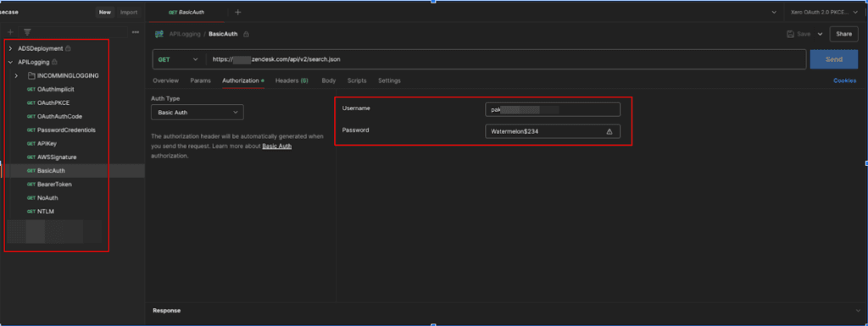Click the blue Send button

(x=834, y=59)
